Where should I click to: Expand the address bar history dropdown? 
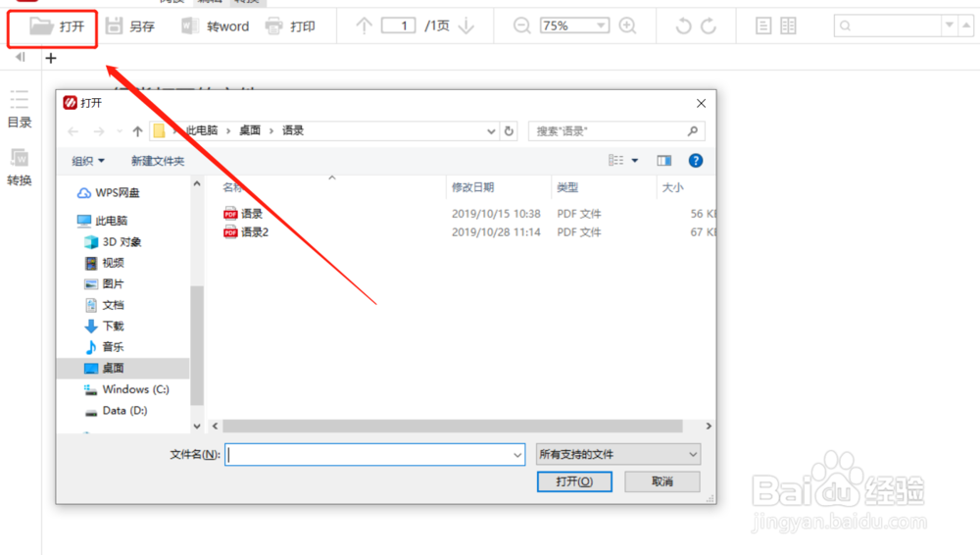coord(491,131)
